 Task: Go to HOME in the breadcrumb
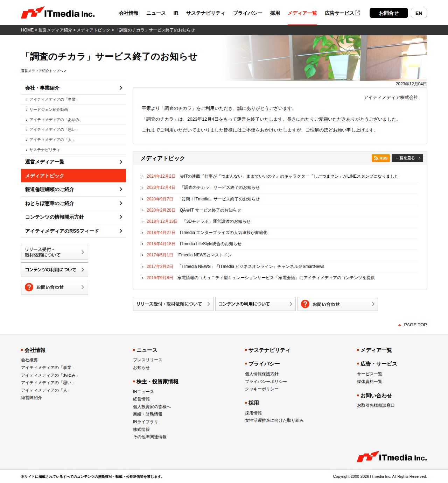[x=27, y=30]
